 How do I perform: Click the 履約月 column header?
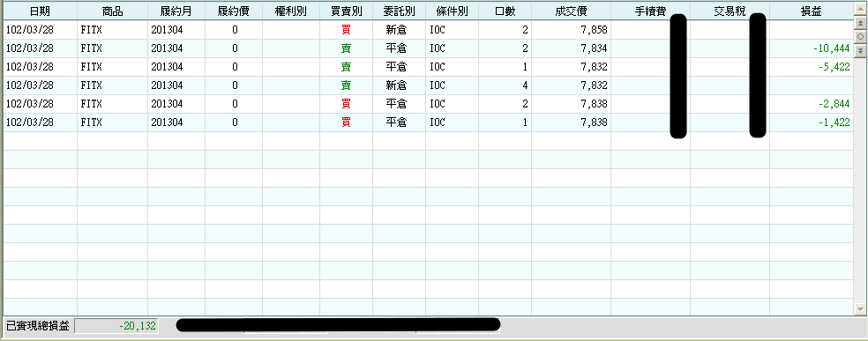176,11
